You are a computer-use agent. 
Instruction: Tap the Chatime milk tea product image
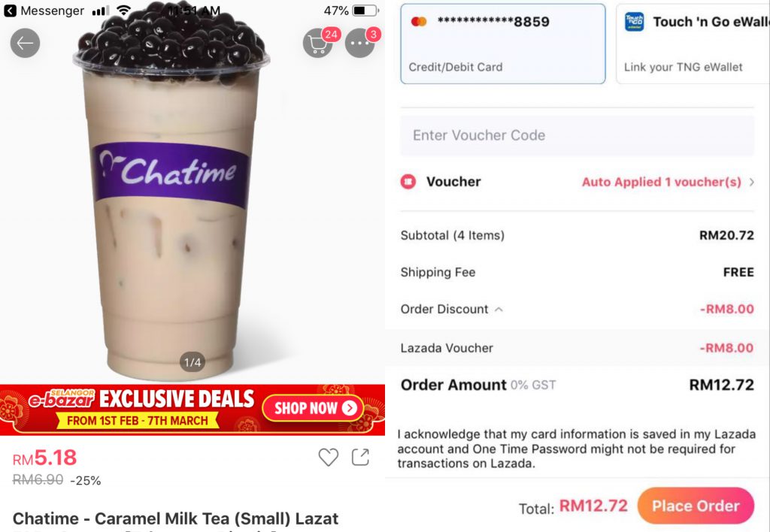point(171,192)
